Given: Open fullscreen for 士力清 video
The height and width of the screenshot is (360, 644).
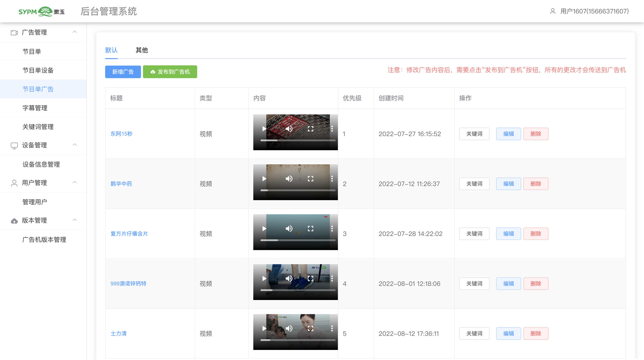Looking at the screenshot, I should pyautogui.click(x=311, y=328).
